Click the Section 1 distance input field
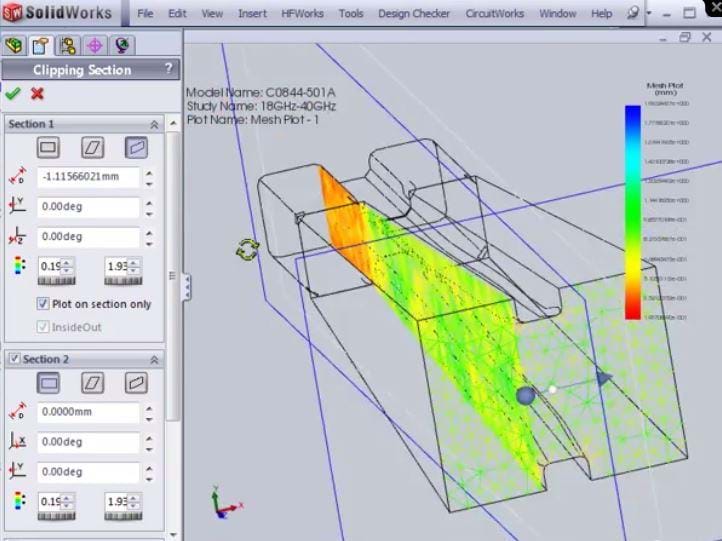722x541 pixels. [88, 177]
